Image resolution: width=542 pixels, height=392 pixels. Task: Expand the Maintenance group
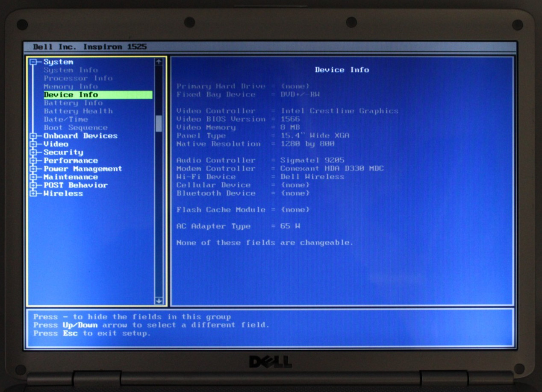(33, 177)
